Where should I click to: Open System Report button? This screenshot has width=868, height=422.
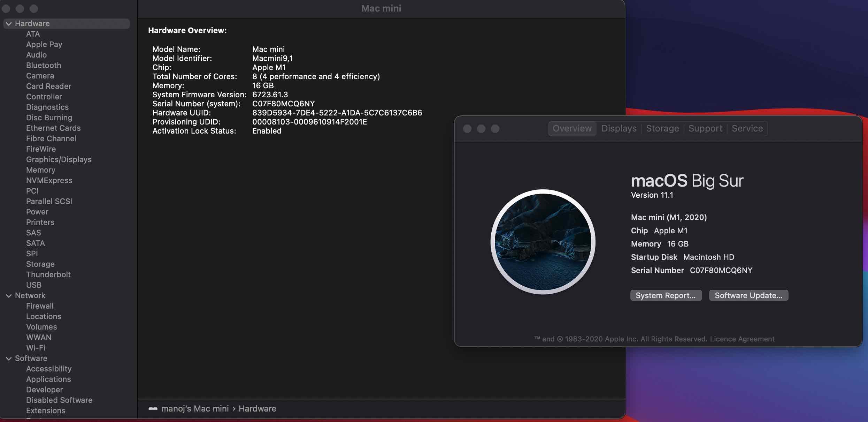coord(666,295)
